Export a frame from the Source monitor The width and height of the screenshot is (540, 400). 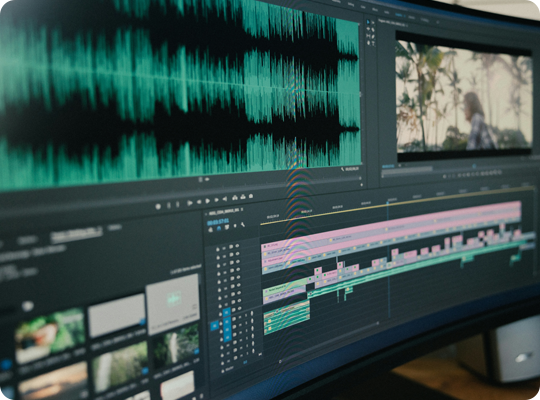click(x=251, y=196)
